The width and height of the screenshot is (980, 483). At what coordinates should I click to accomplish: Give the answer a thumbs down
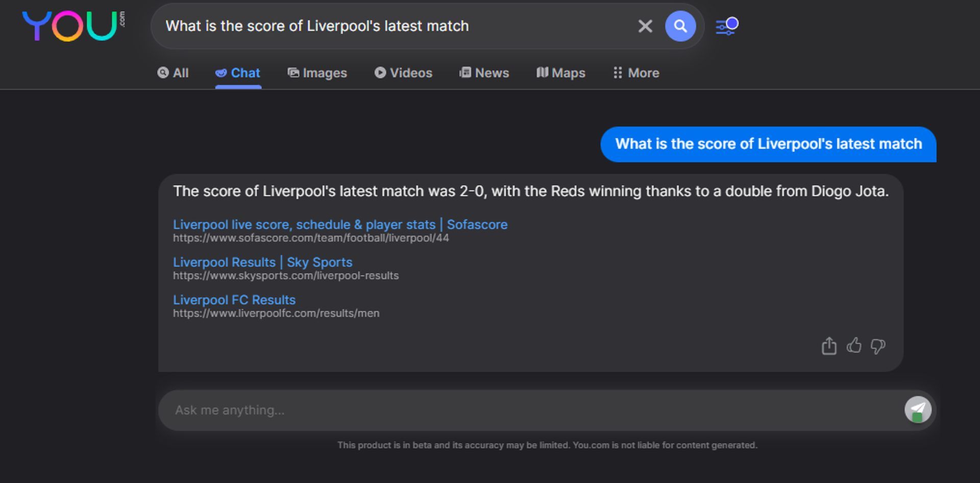(878, 346)
